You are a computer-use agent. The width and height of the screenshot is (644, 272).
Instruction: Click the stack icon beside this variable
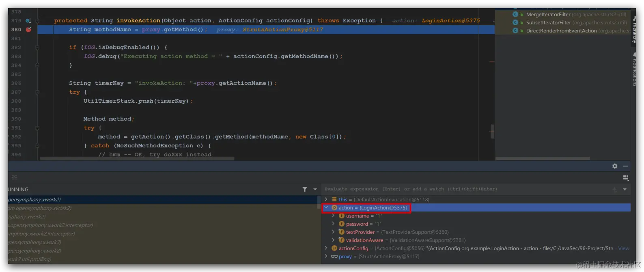(334, 199)
